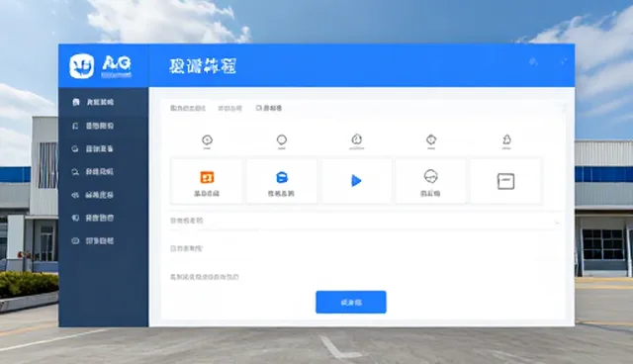This screenshot has width=633, height=364.
Task: Expand the dropdown chevron on the first form row
Action: click(557, 223)
